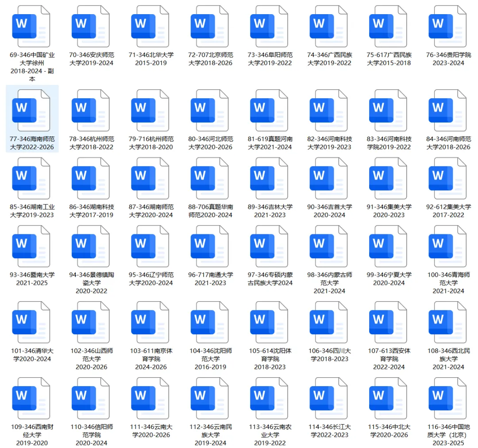Click Word icon 90-346吉首大学2020-2024
The width and height of the screenshot is (478, 448).
[x=328, y=179]
